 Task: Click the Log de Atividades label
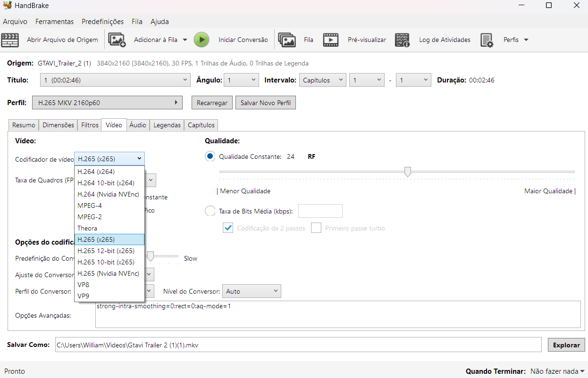(x=445, y=40)
